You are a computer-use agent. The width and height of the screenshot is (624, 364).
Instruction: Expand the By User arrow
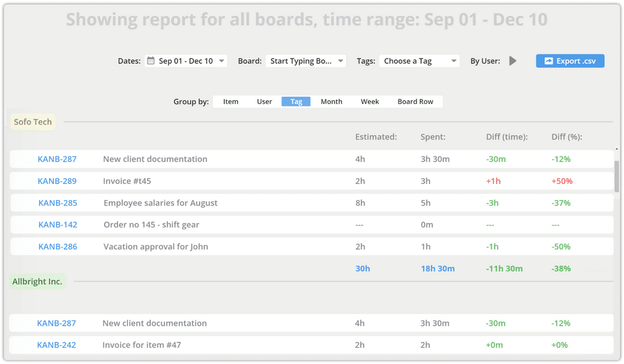pyautogui.click(x=513, y=61)
